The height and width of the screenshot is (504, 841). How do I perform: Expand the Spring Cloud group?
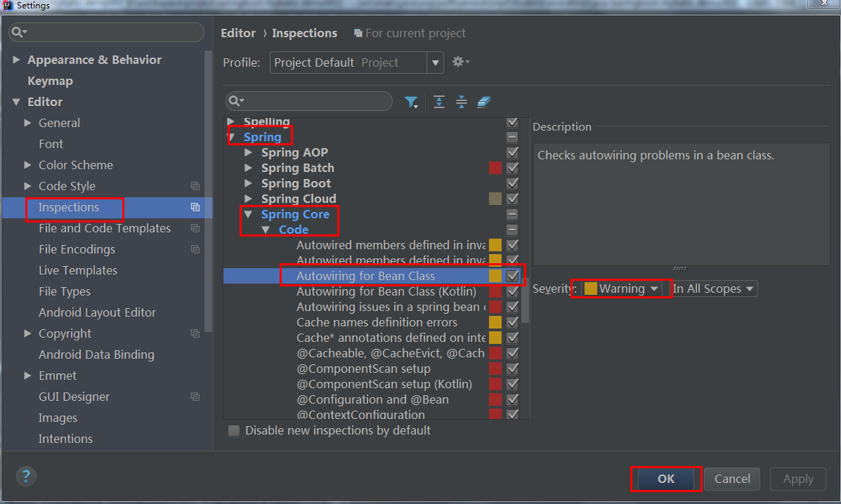click(x=248, y=199)
